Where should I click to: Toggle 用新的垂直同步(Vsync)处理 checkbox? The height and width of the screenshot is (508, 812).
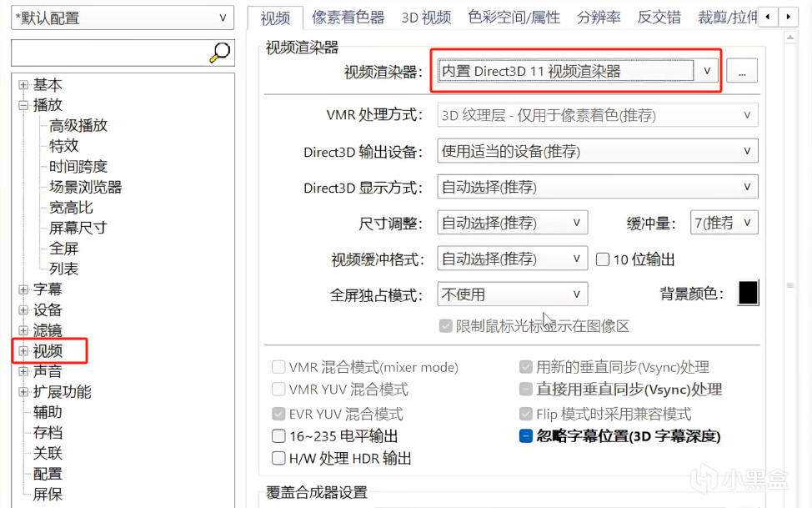click(x=525, y=367)
